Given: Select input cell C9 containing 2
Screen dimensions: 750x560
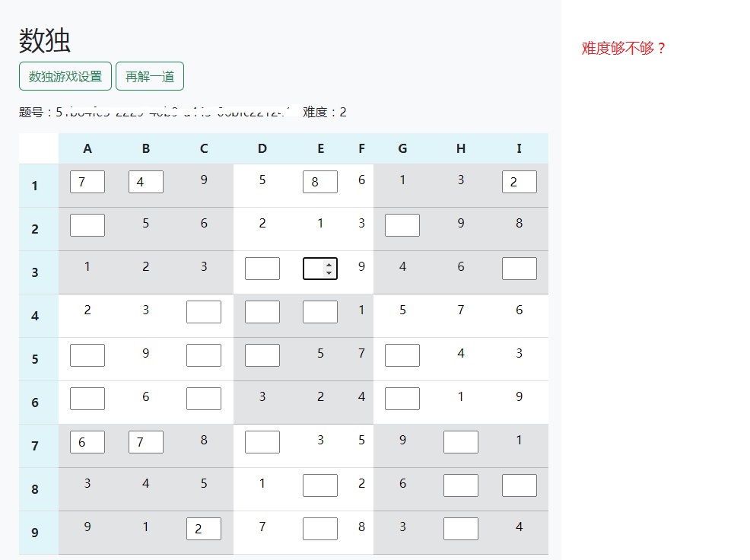Looking at the screenshot, I should [x=204, y=528].
